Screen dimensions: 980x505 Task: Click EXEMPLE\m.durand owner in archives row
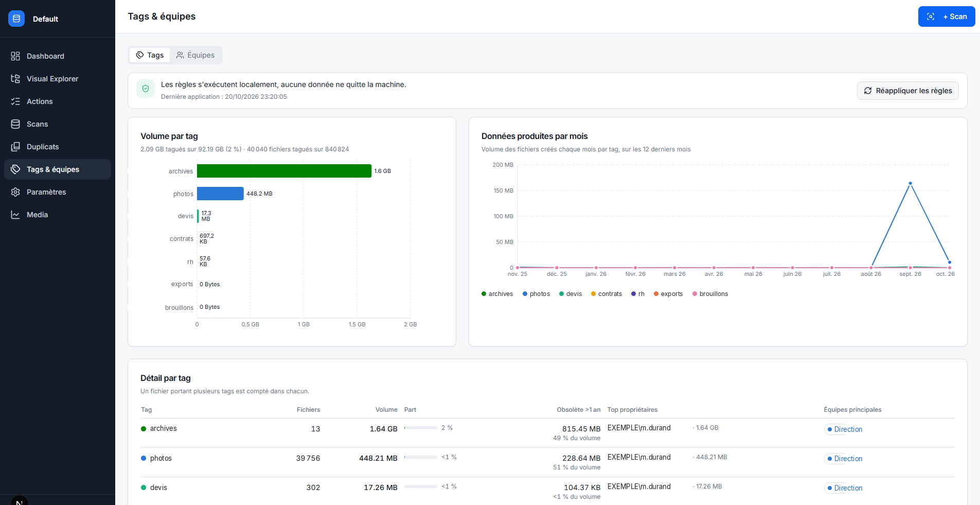[639, 428]
